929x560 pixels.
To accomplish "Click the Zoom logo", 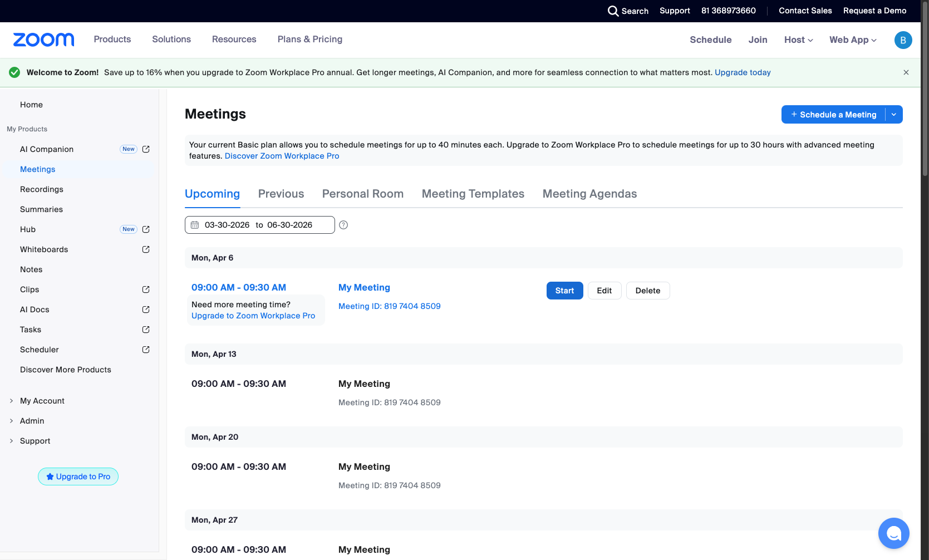I will [43, 40].
